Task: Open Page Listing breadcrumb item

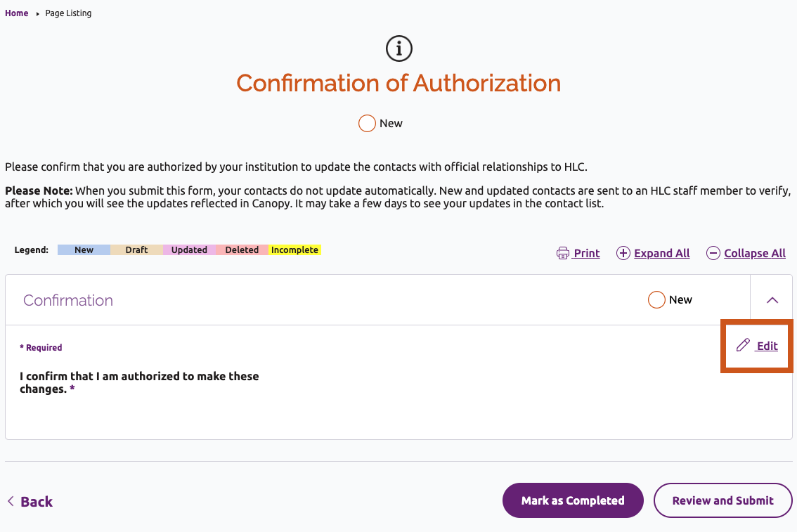Action: 68,13
